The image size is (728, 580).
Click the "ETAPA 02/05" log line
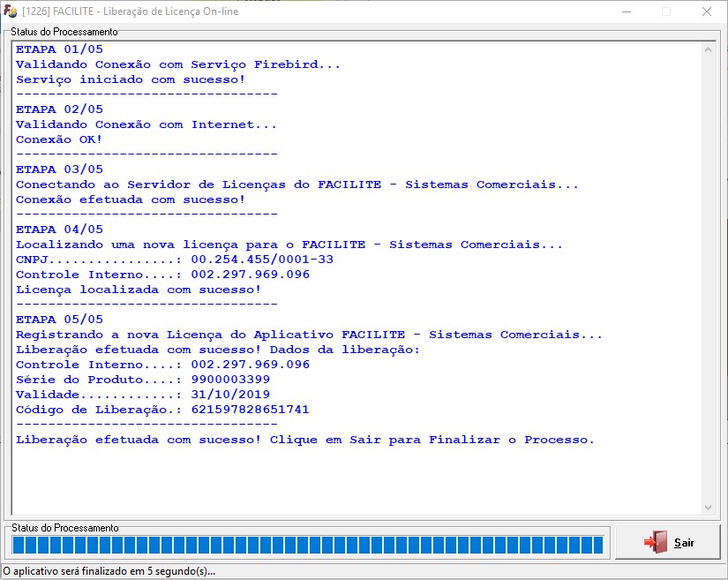[59, 109]
